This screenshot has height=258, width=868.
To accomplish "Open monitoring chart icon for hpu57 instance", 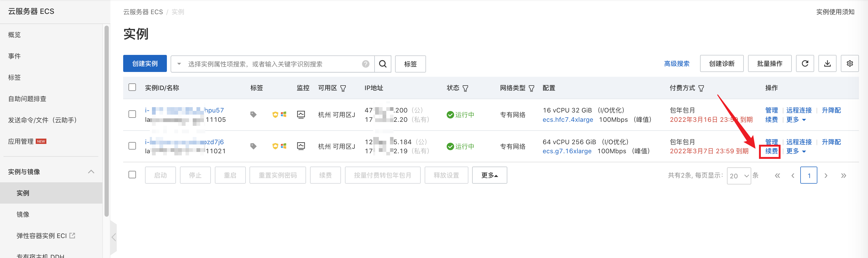I will point(301,115).
